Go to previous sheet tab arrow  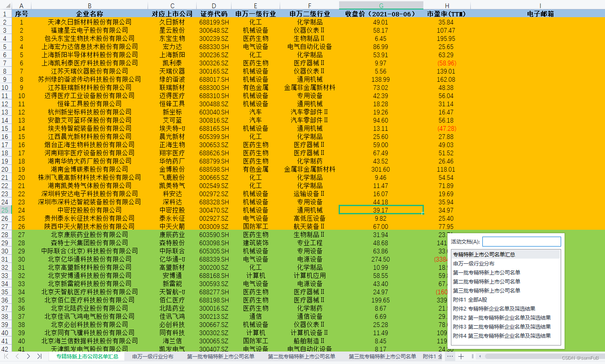pyautogui.click(x=17, y=356)
